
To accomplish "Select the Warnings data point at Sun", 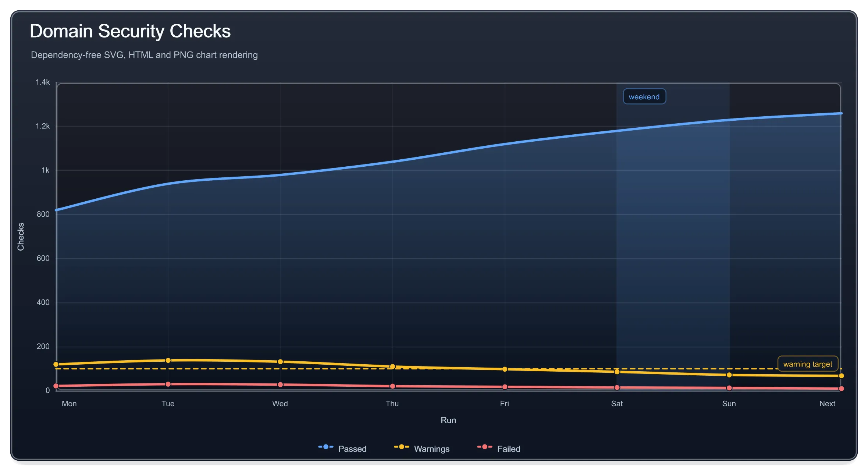I will click(729, 375).
